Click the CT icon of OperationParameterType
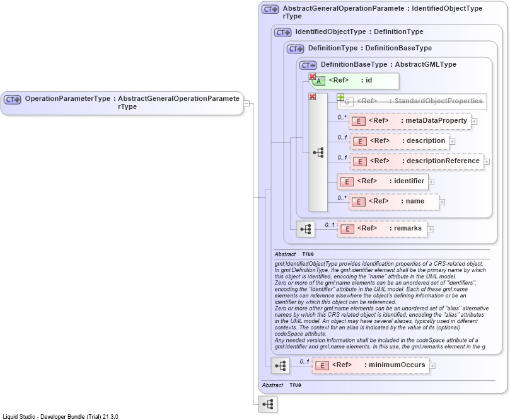Screen dimensions: 510x420 tap(13, 99)
